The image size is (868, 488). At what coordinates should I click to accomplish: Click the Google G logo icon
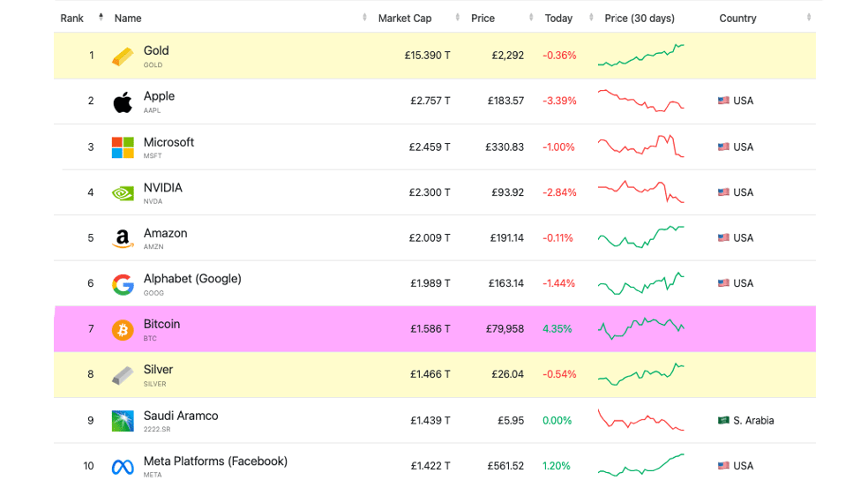click(x=123, y=284)
